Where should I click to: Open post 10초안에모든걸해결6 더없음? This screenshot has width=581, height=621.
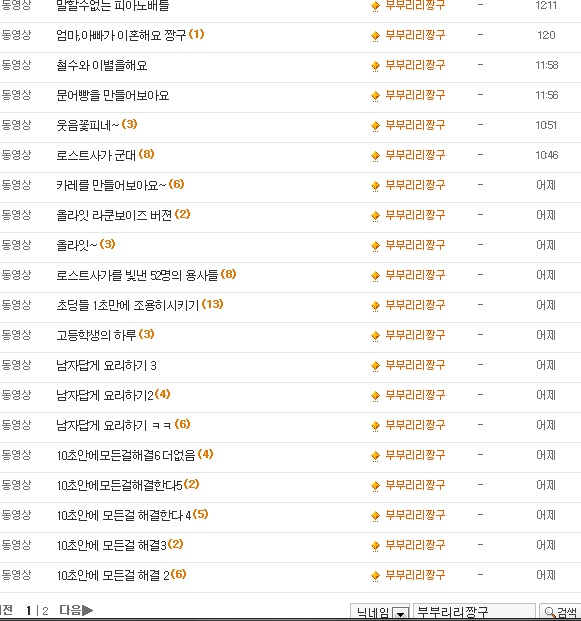point(126,455)
